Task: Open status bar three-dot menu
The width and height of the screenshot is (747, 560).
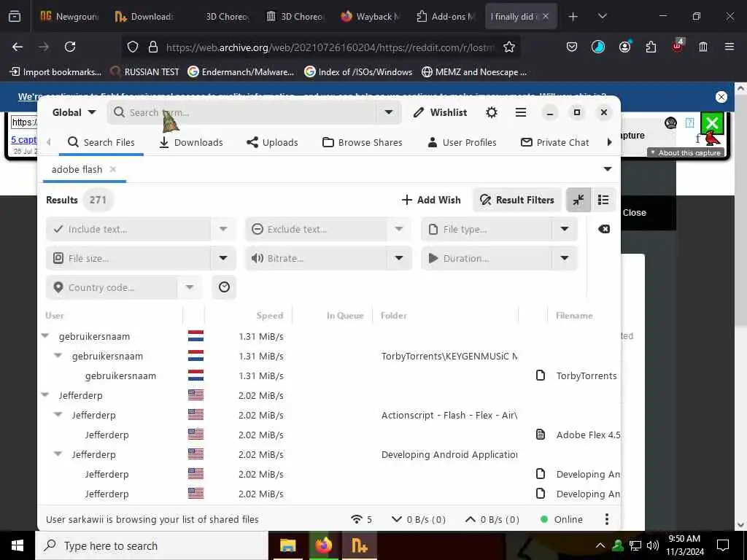Action: [x=606, y=519]
